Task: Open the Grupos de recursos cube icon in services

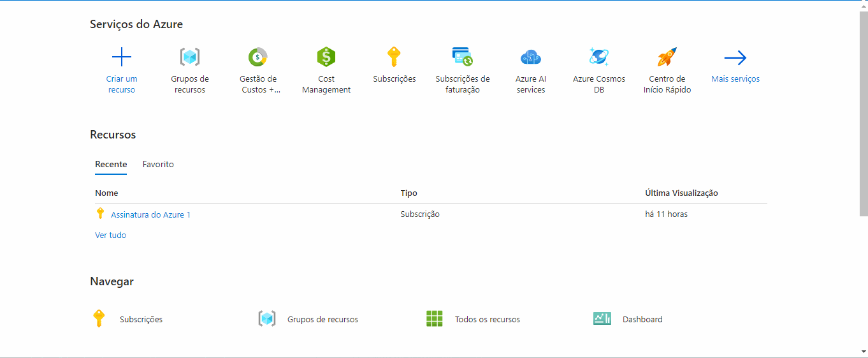Action: 190,57
